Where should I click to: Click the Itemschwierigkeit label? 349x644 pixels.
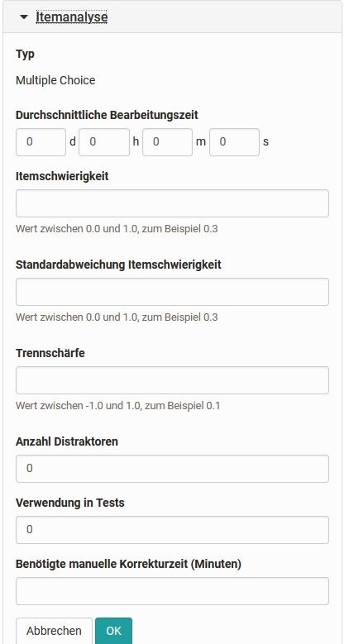[62, 176]
